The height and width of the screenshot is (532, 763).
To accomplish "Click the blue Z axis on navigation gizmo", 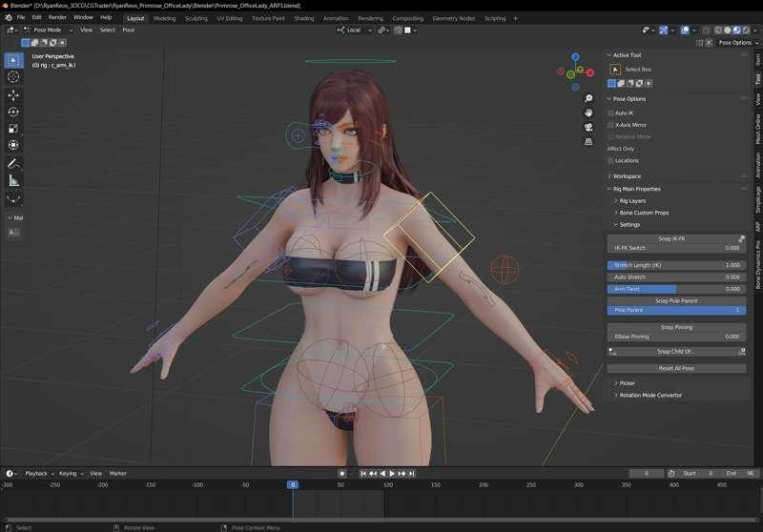I will 576,57.
